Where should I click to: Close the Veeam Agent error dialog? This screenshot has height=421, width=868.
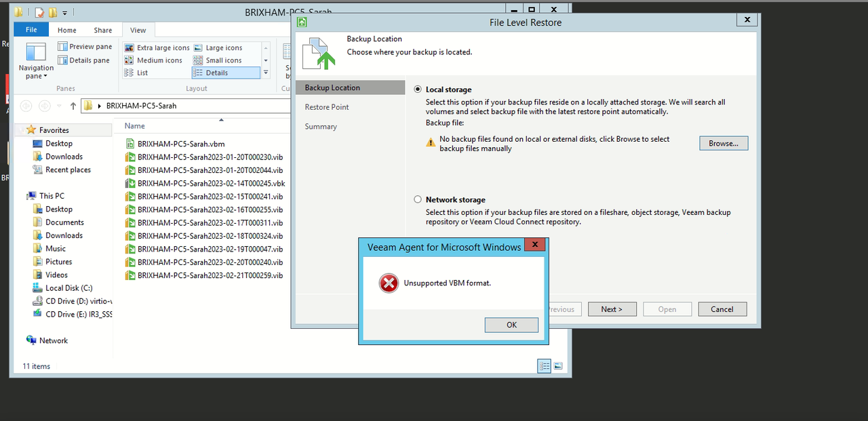[x=535, y=245]
